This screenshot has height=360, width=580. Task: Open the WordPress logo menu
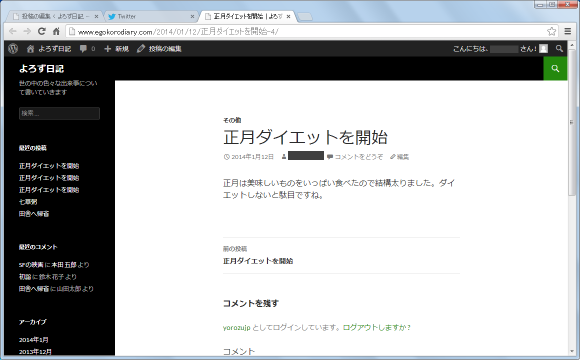(x=13, y=48)
